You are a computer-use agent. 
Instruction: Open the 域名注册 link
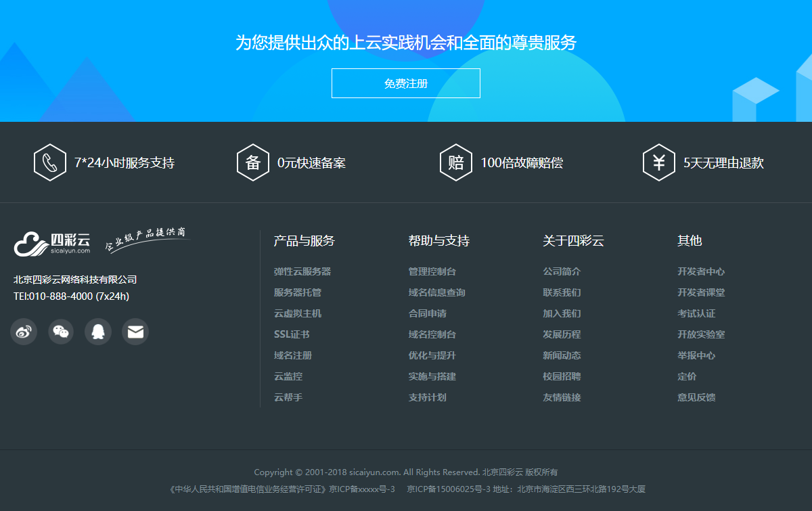click(292, 355)
